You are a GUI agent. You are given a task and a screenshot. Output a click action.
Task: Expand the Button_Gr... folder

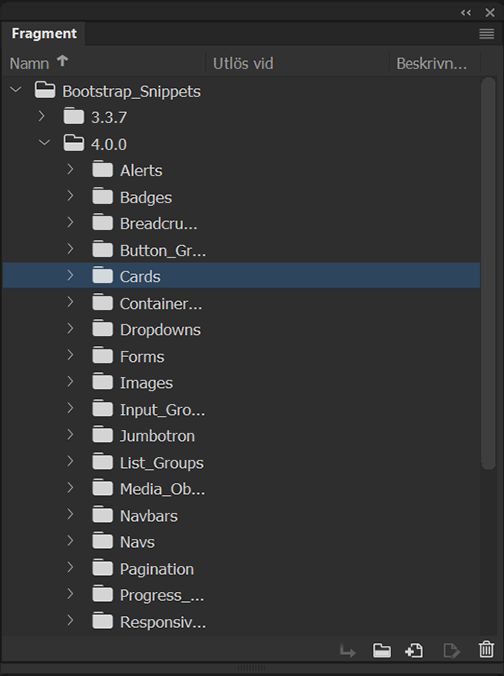[70, 248]
